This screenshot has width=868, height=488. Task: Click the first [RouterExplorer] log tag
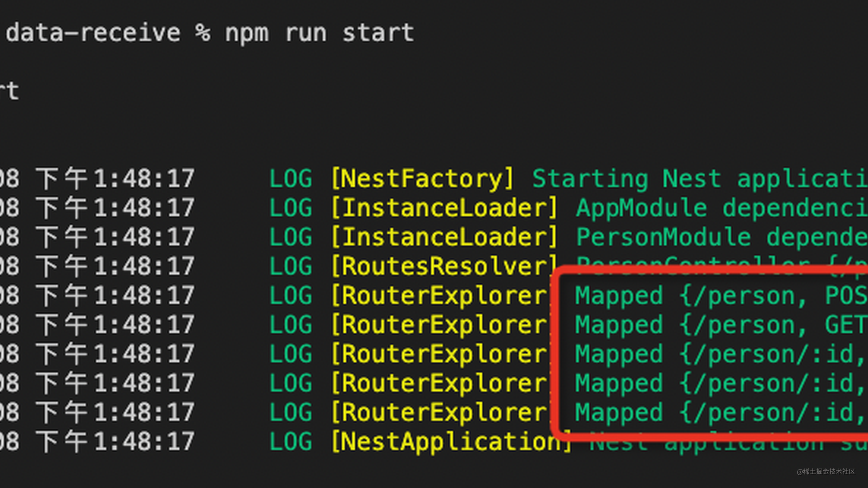[439, 296]
